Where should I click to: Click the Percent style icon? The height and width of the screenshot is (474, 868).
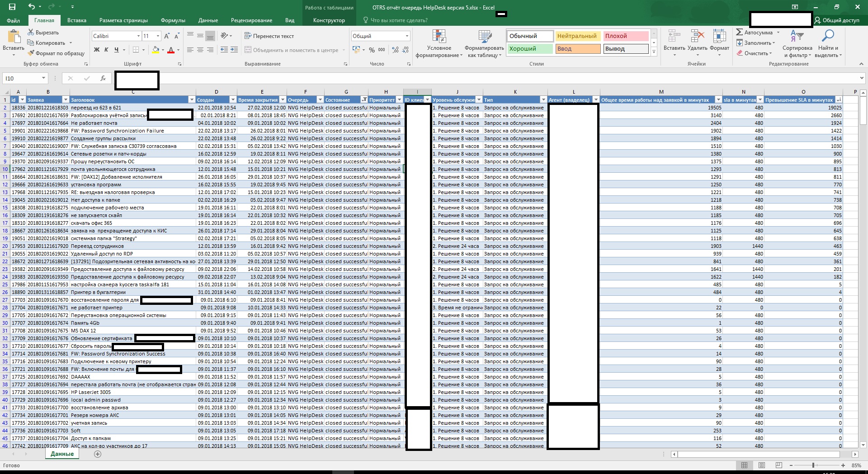(x=372, y=50)
